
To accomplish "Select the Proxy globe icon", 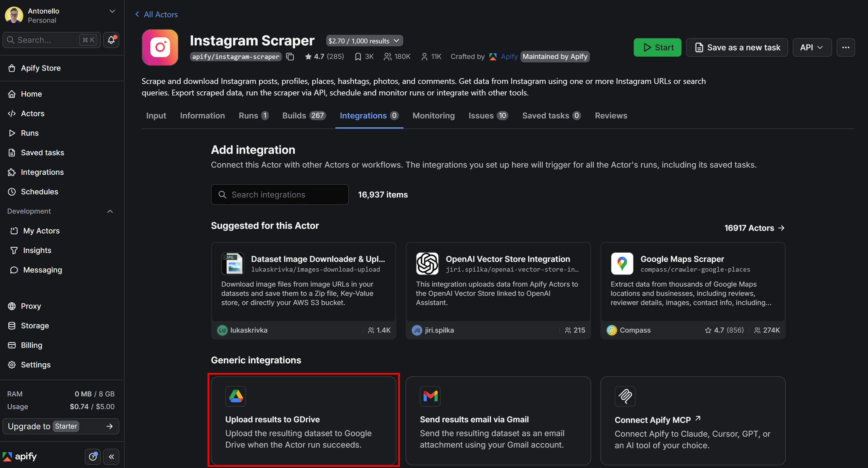I will point(12,306).
